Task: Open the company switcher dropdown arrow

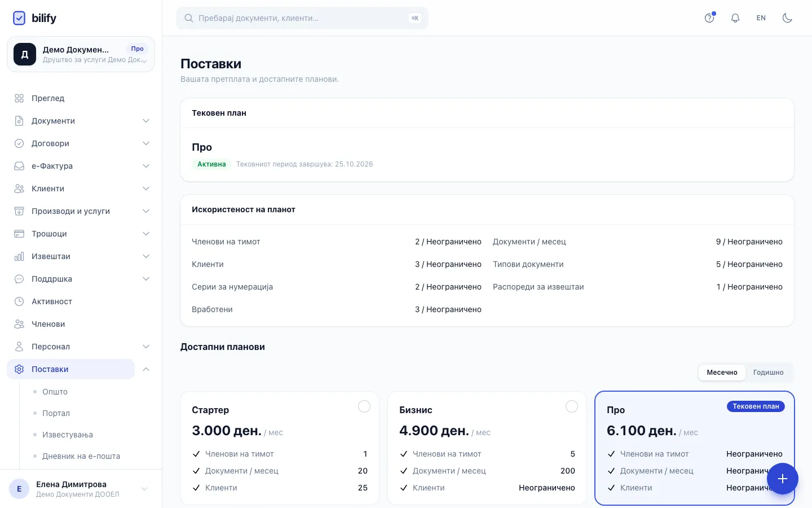Action: click(x=145, y=61)
